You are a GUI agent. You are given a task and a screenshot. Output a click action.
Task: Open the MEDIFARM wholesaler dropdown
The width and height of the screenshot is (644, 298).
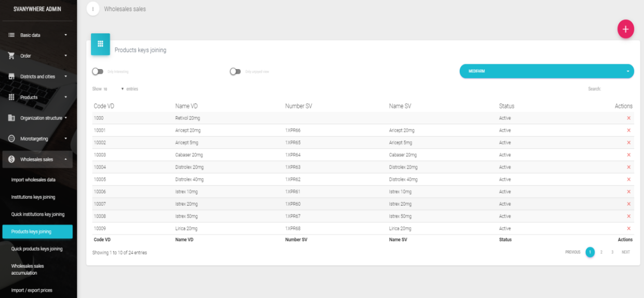[x=546, y=71]
